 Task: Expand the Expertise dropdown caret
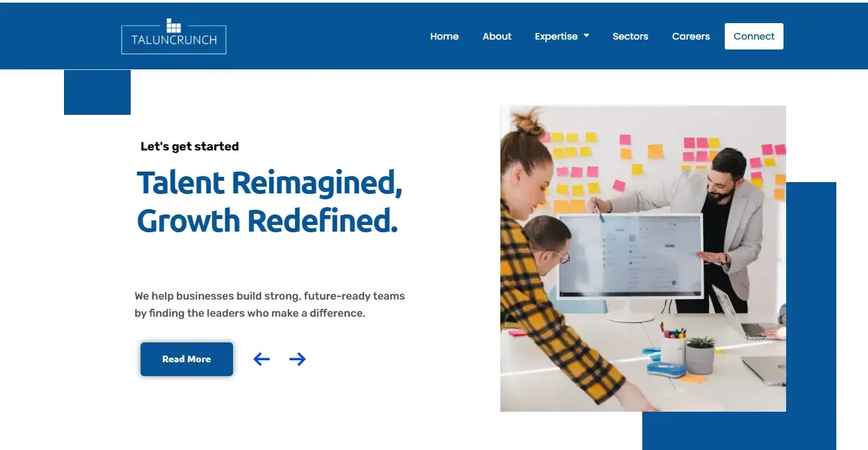(586, 36)
